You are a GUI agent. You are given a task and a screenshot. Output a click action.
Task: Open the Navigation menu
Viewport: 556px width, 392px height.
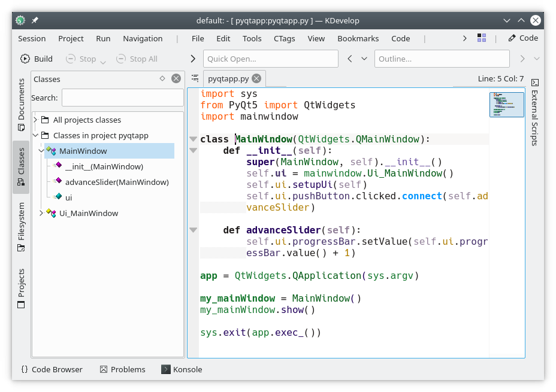pos(143,38)
